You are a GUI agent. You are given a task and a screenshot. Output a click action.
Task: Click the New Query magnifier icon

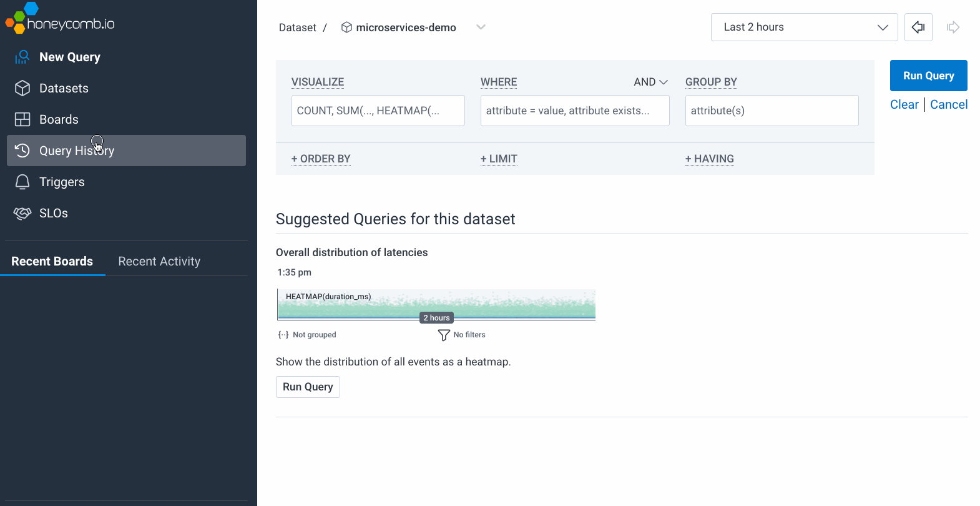[x=22, y=57]
